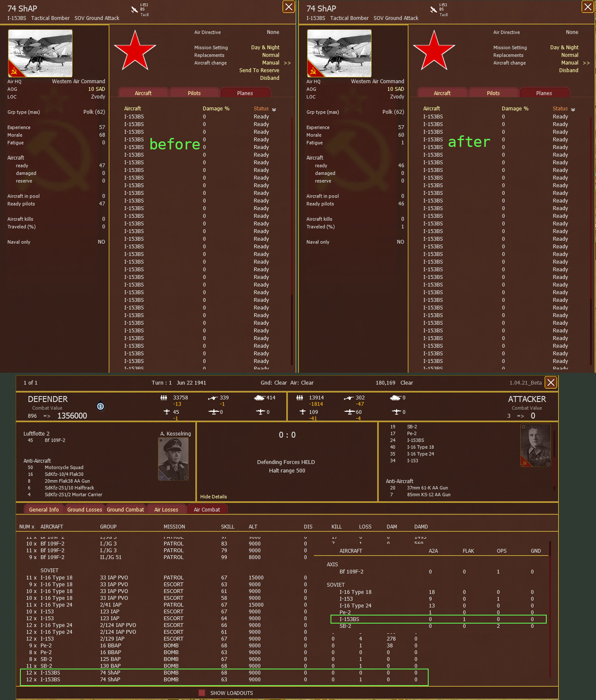The width and height of the screenshot is (596, 700).
Task: Close the before 74 ShAP panel
Action: pyautogui.click(x=289, y=7)
